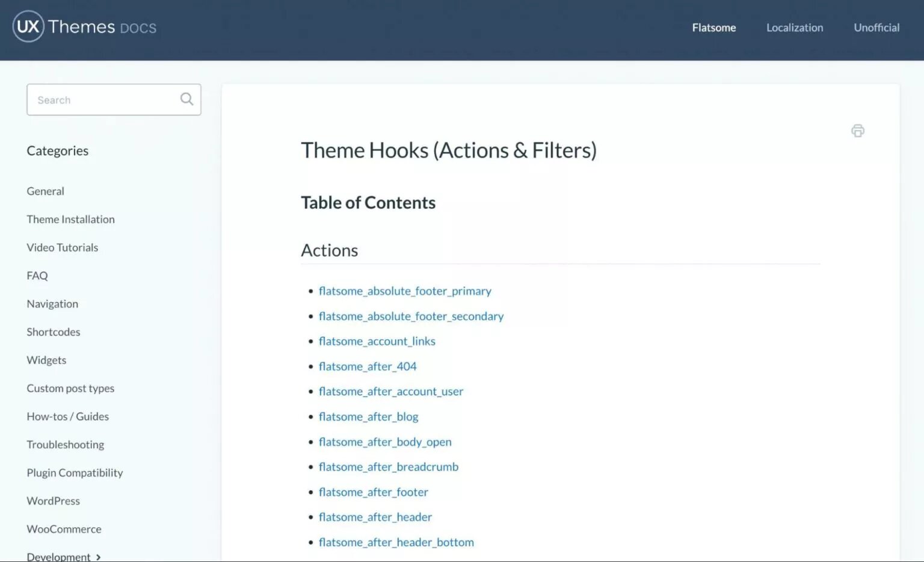Screen dimensions: 924x562
Task: Click the General category in the sidebar
Action: [45, 191]
